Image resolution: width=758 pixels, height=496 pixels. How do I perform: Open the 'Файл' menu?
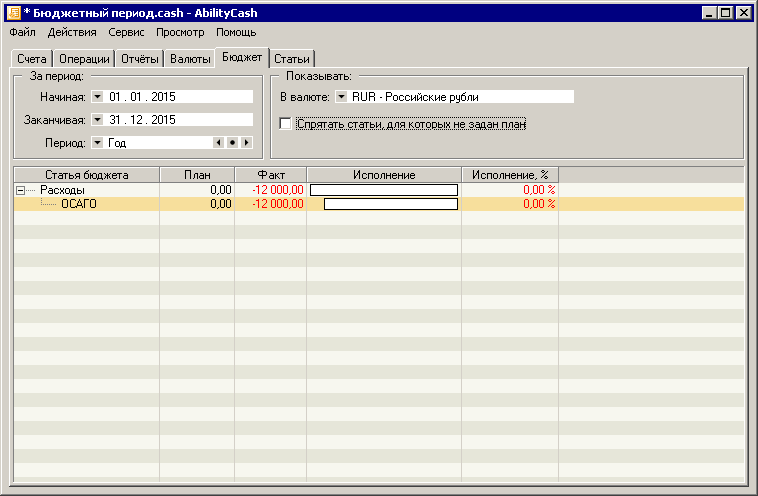click(22, 32)
